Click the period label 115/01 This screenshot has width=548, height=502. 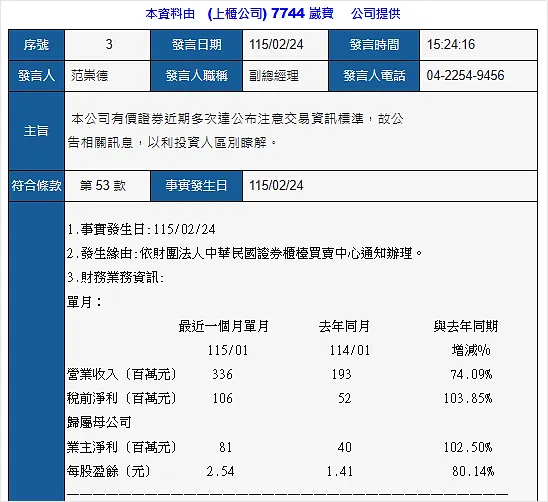228,350
